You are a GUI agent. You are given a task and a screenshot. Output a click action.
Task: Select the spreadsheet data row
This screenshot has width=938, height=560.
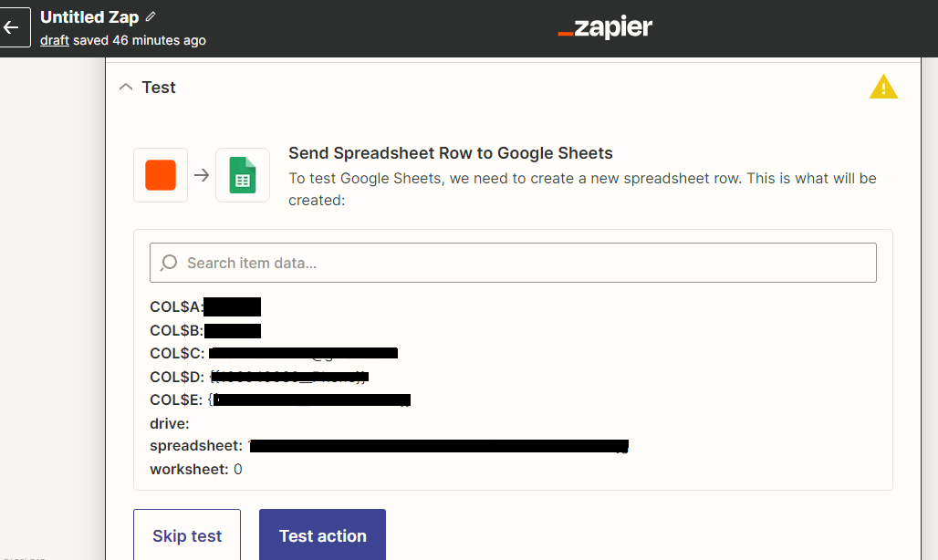pos(389,446)
